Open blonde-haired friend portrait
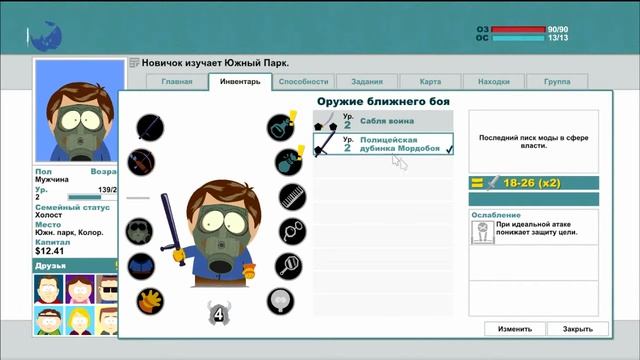Viewport: 640px width, 360px height. 80,321
